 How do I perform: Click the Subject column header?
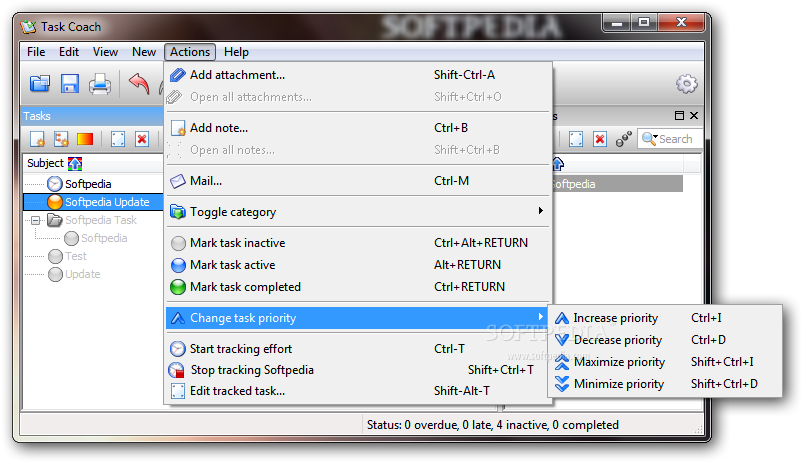[x=93, y=163]
